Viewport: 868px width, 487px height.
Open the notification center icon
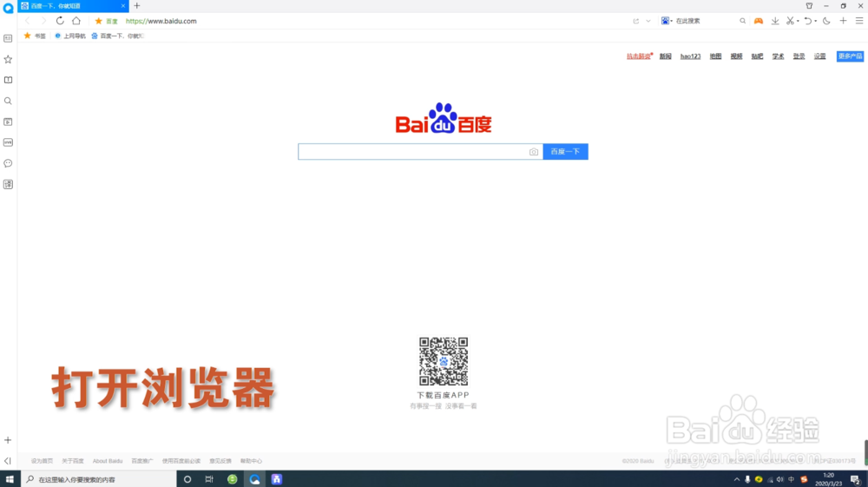coord(855,479)
